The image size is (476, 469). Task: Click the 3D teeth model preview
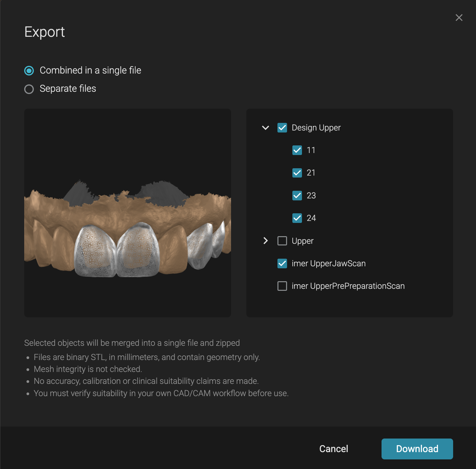coord(128,232)
